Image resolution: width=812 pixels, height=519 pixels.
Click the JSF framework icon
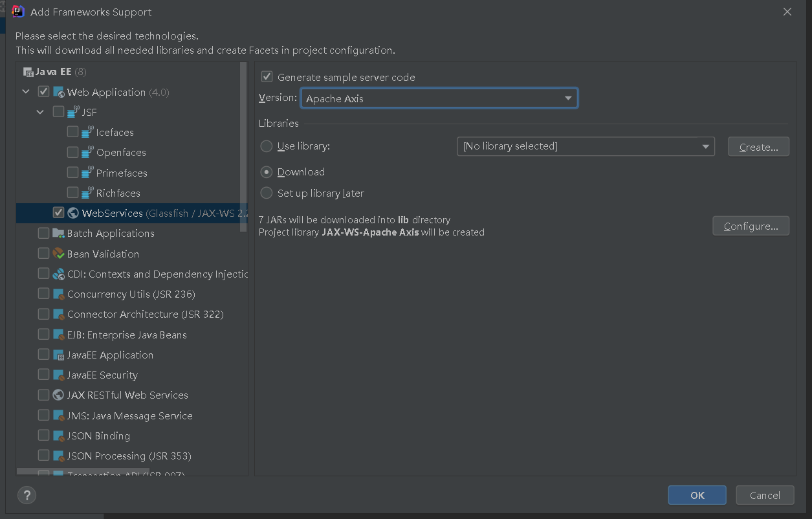(x=73, y=112)
